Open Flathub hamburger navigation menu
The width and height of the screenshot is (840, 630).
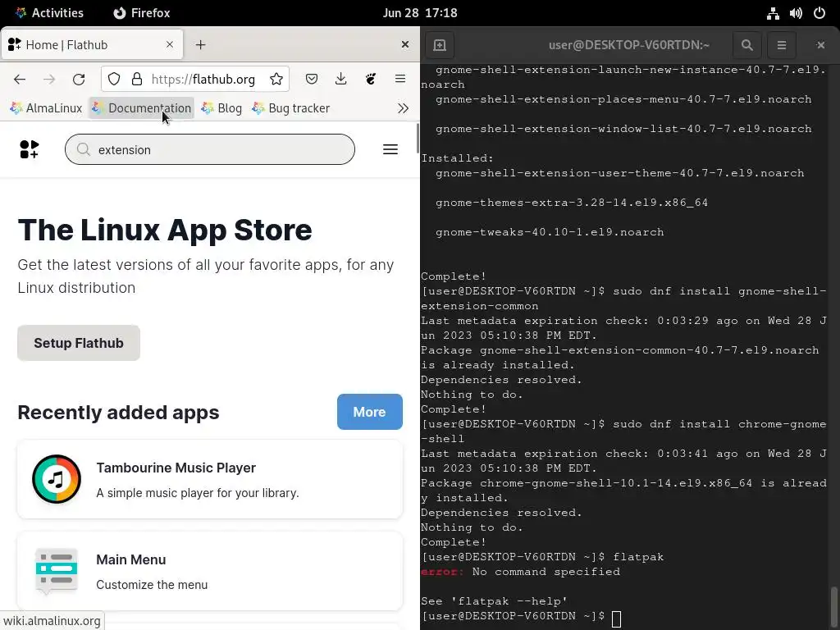coord(390,149)
